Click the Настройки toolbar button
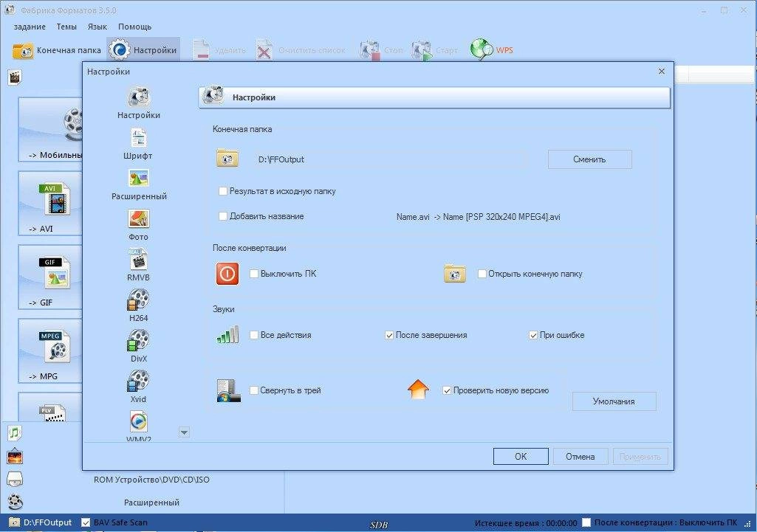The image size is (757, 532). point(143,50)
